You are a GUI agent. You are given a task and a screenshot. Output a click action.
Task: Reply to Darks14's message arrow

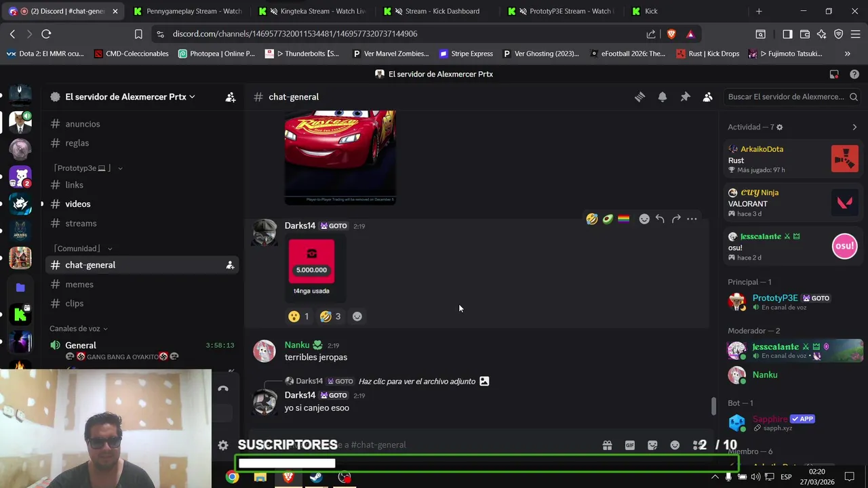click(660, 219)
